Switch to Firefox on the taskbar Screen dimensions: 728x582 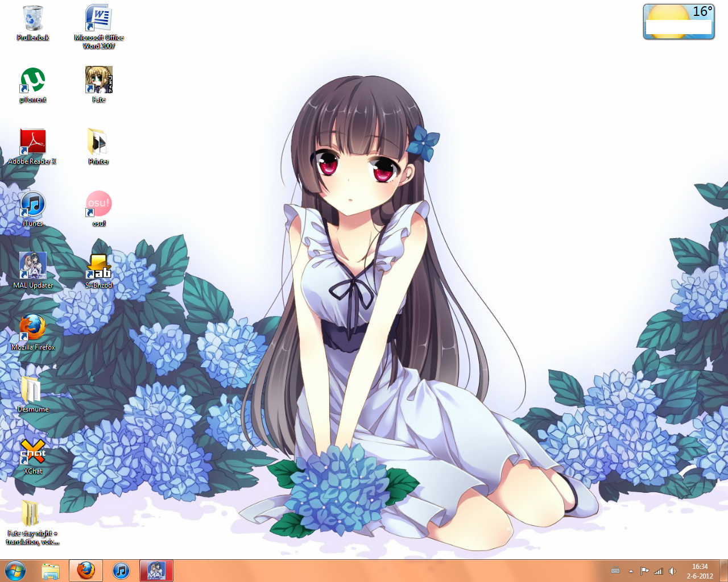tap(86, 571)
